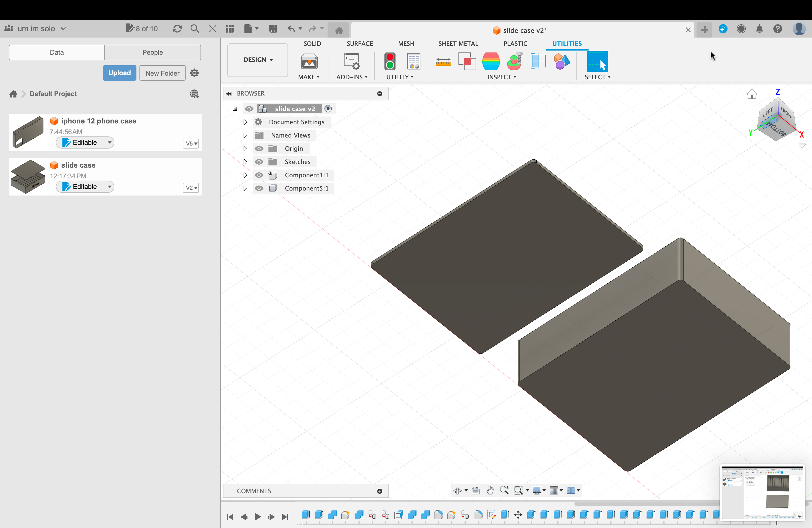Click the ViewCube home icon
This screenshot has height=528, width=812.
pos(752,94)
